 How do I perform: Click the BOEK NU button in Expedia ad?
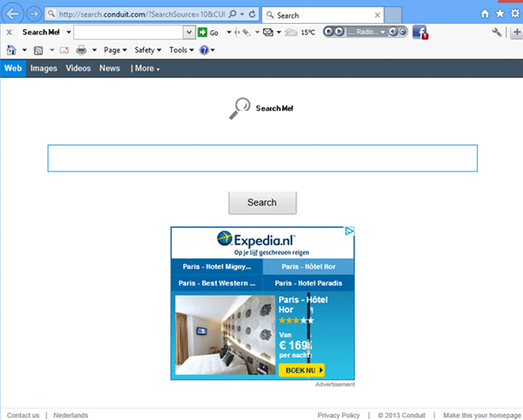301,370
